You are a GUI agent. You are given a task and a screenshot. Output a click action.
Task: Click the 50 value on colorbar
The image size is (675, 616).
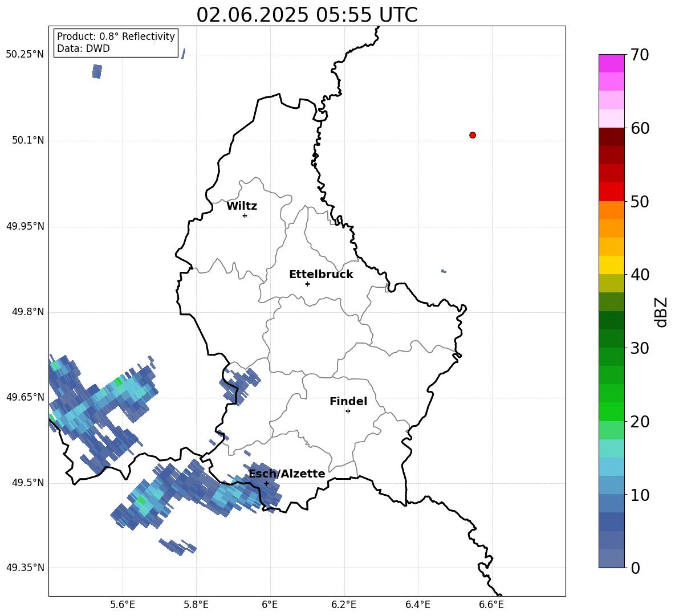(x=640, y=201)
